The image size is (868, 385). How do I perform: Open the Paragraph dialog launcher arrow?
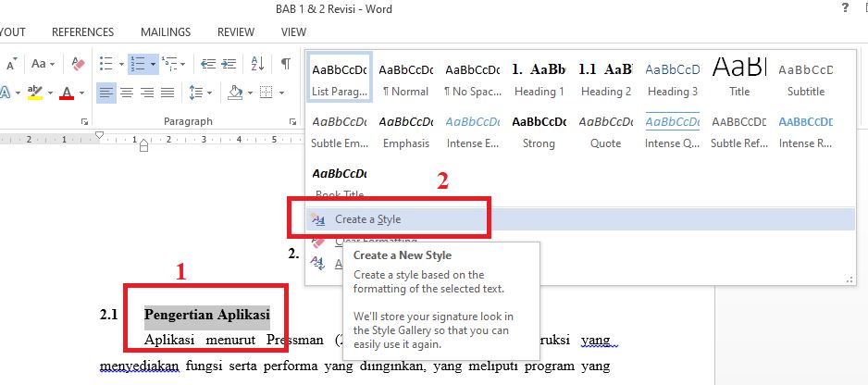click(292, 120)
